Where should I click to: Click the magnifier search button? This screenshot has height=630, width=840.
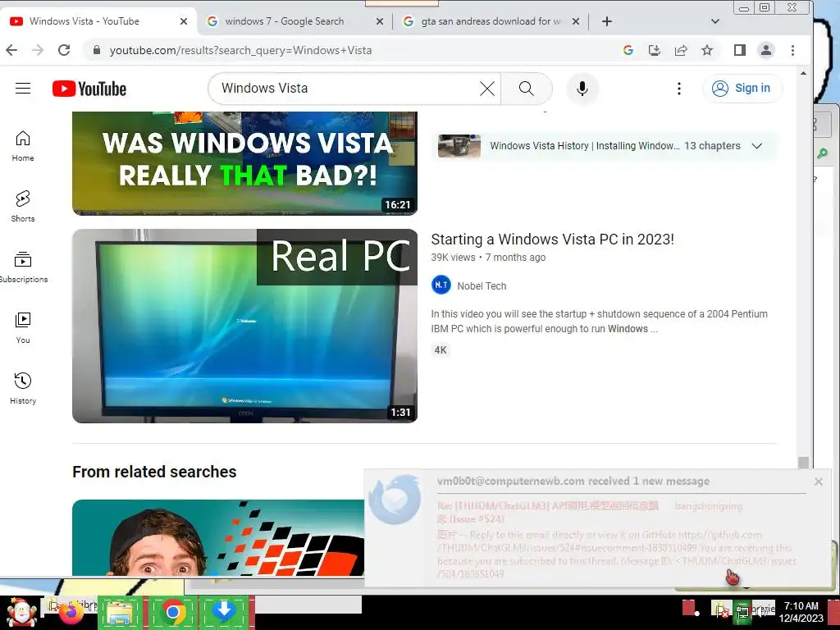click(527, 89)
